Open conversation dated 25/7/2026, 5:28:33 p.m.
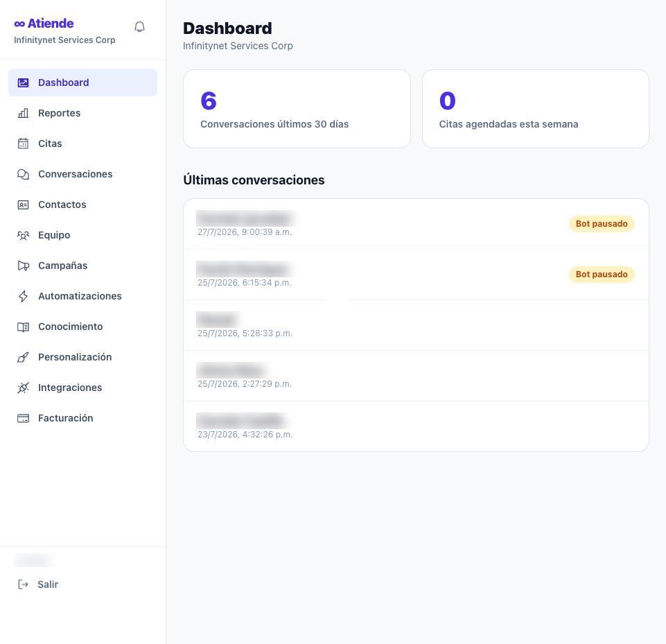This screenshot has width=666, height=644. click(416, 325)
